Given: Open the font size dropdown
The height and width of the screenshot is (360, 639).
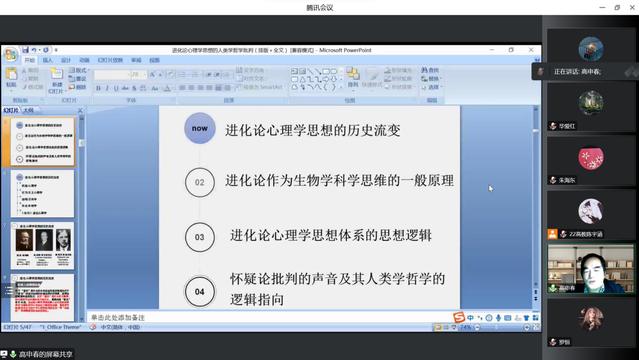Looking at the screenshot, I should 144,75.
